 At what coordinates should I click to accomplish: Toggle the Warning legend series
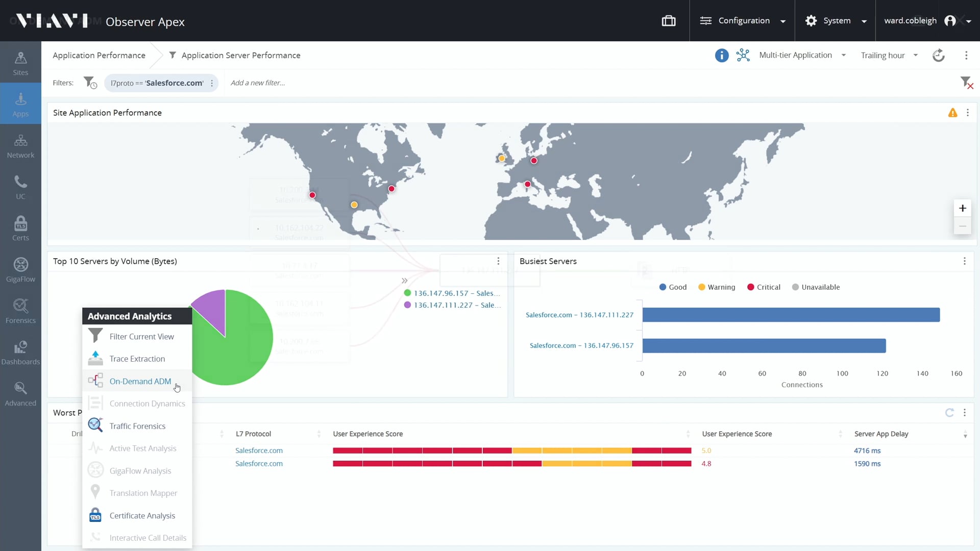tap(716, 287)
